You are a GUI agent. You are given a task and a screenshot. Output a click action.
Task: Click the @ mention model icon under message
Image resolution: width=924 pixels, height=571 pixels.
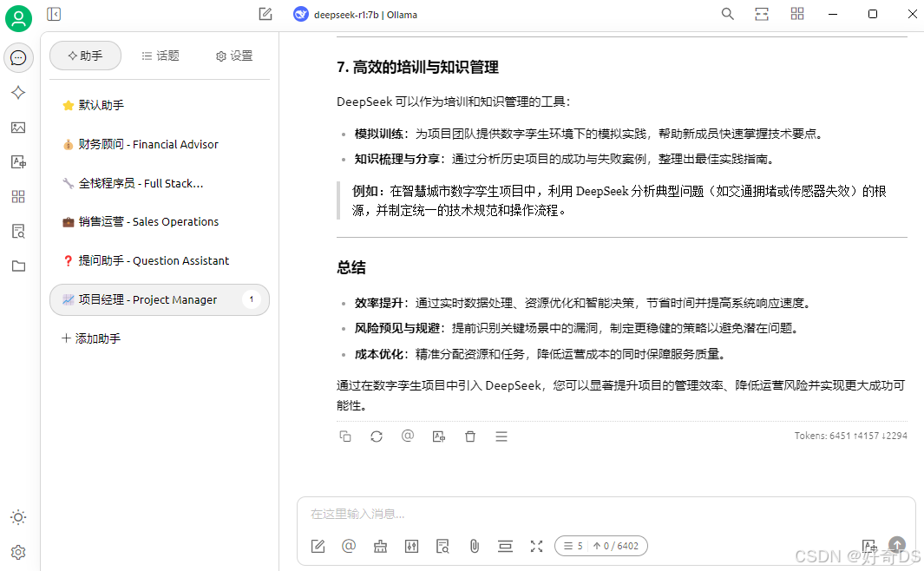(x=408, y=436)
